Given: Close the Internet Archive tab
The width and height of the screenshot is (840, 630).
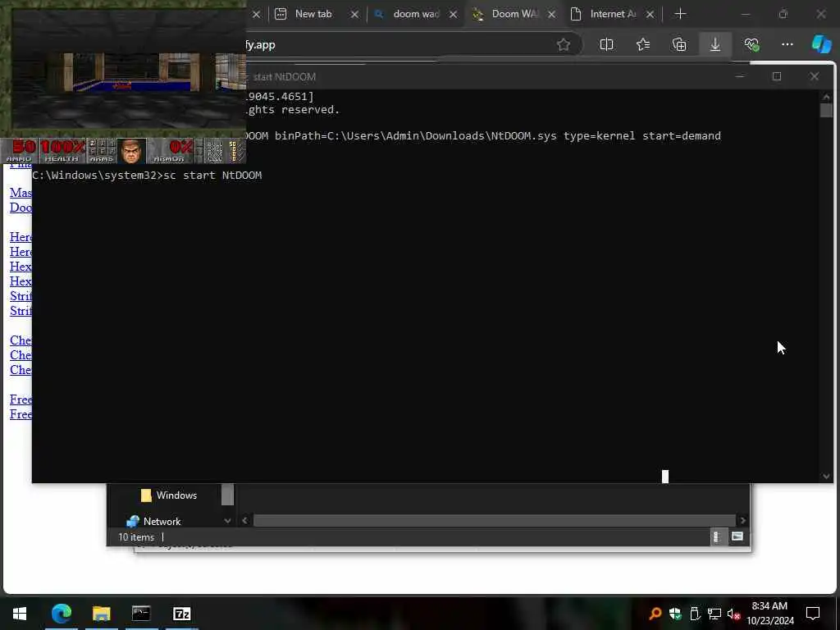Looking at the screenshot, I should tap(651, 15).
